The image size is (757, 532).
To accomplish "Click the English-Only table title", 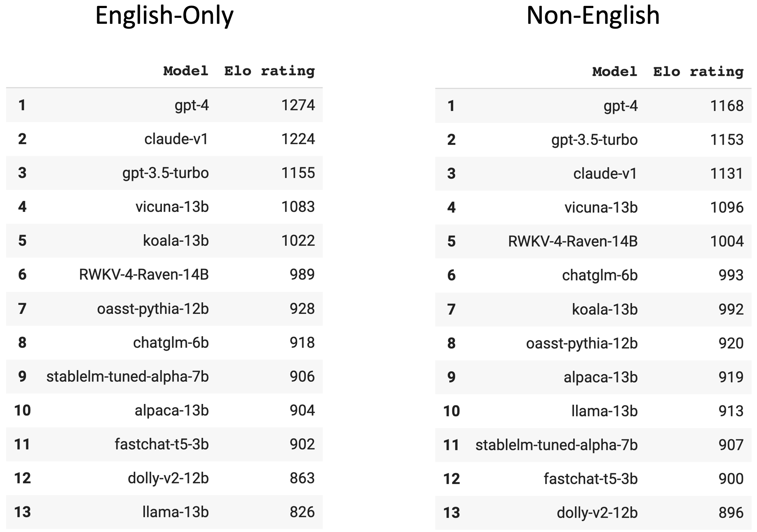I will coord(164,16).
